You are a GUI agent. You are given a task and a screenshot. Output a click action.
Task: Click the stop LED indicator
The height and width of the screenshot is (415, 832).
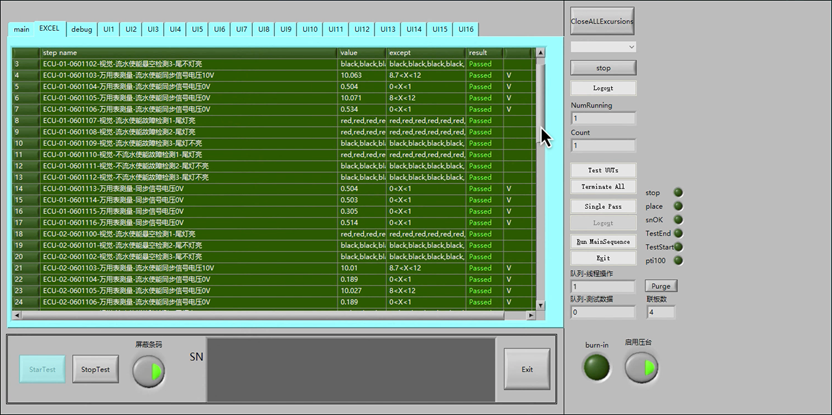pos(679,192)
